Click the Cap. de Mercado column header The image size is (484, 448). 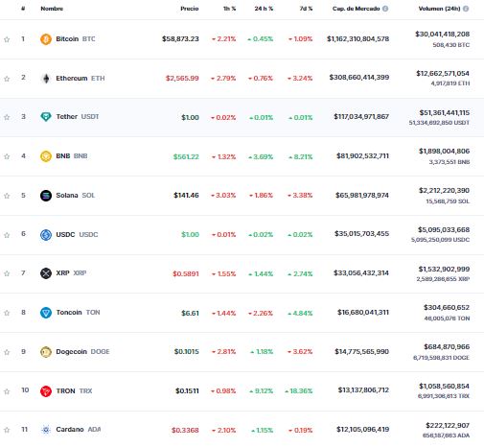(356, 9)
